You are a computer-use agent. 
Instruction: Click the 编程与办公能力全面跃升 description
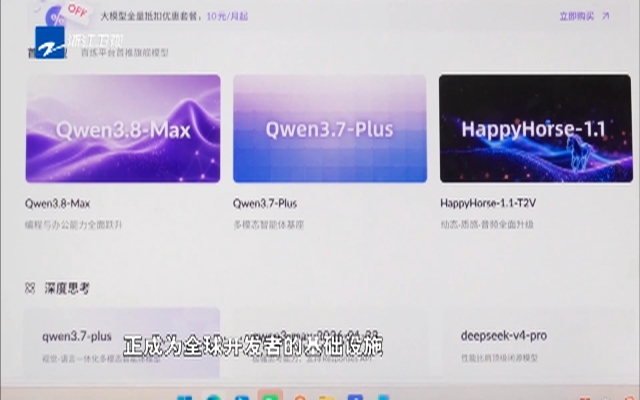[73, 224]
